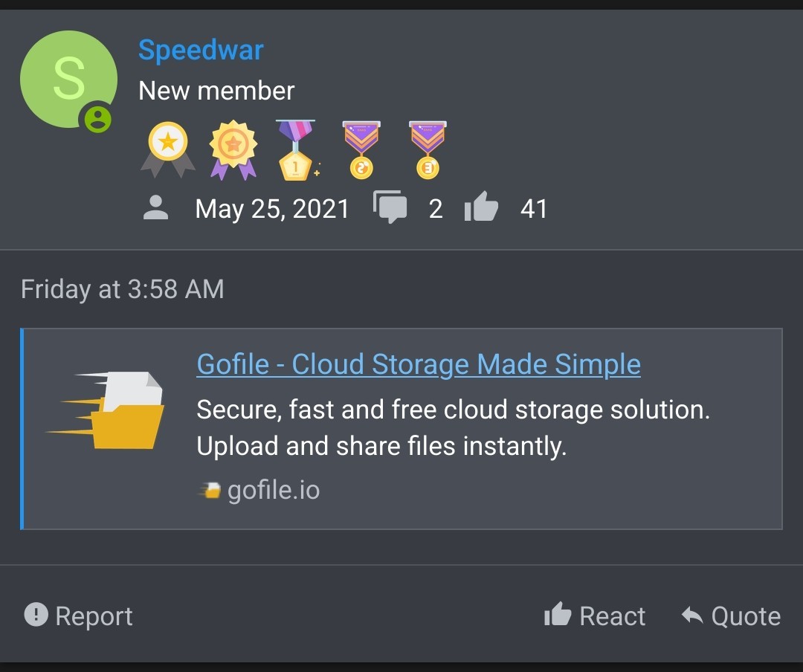Click the green online status badge icon
Screen dimensions: 803x672
[97, 119]
